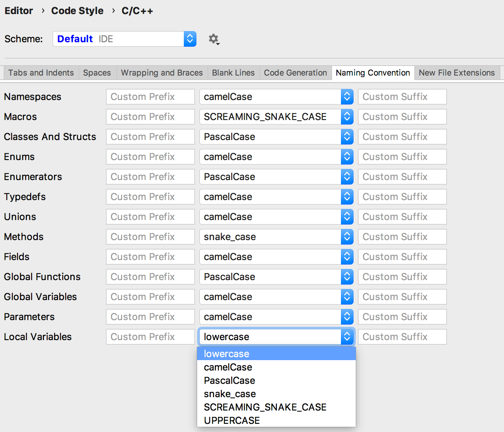Select SCREAMING_SNAKE_CASE for Local Variables

point(265,407)
